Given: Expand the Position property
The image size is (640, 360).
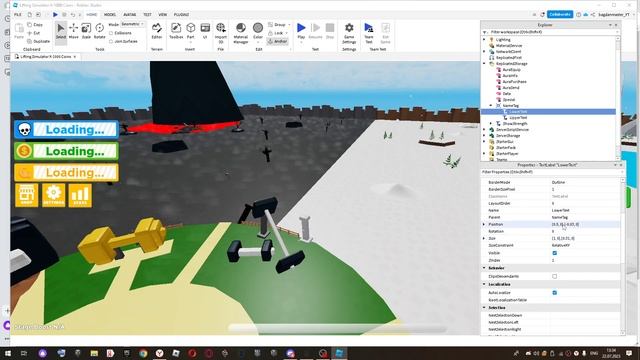Looking at the screenshot, I should tap(484, 224).
